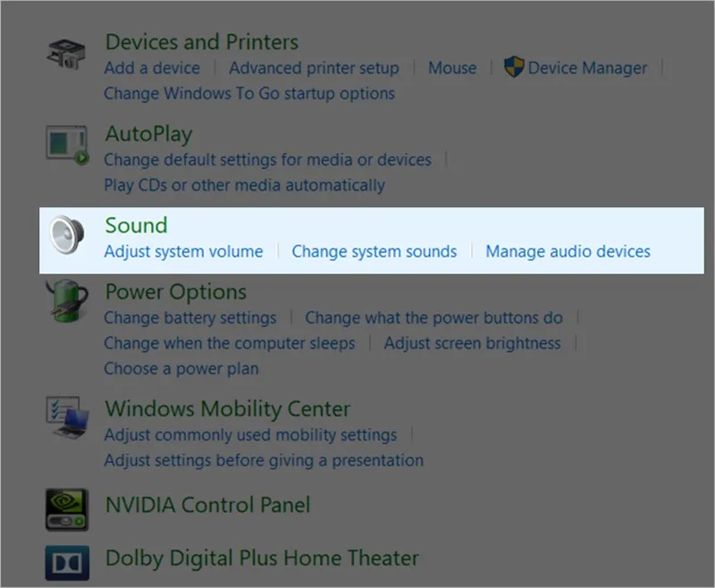Click the Dolby Digital Plus icon
This screenshot has height=588, width=715.
(x=67, y=561)
